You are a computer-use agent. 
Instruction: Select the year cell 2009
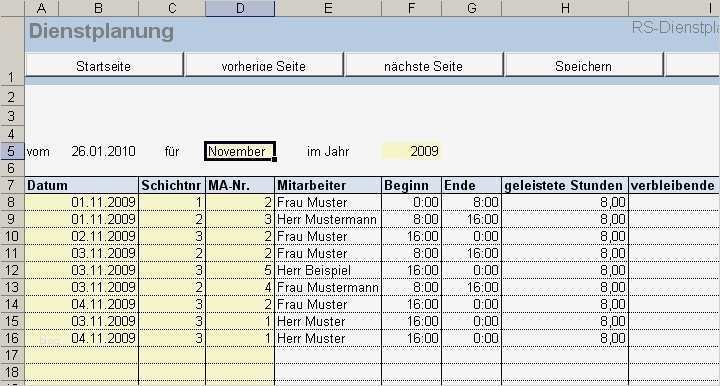(x=411, y=151)
